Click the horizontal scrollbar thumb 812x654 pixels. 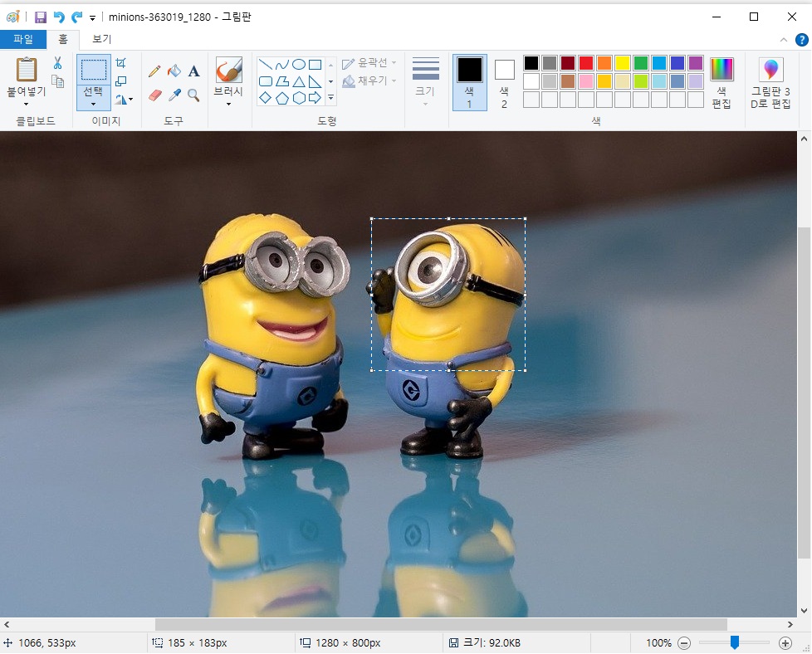click(441, 624)
